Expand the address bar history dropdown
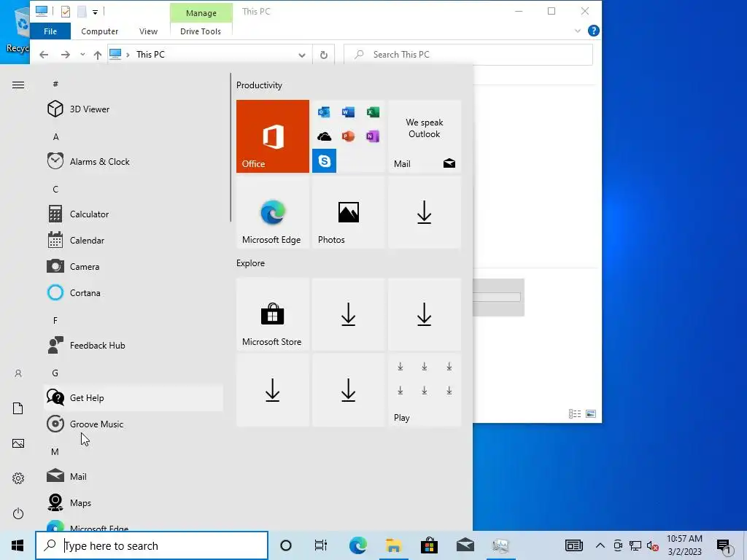747x560 pixels. coord(301,55)
